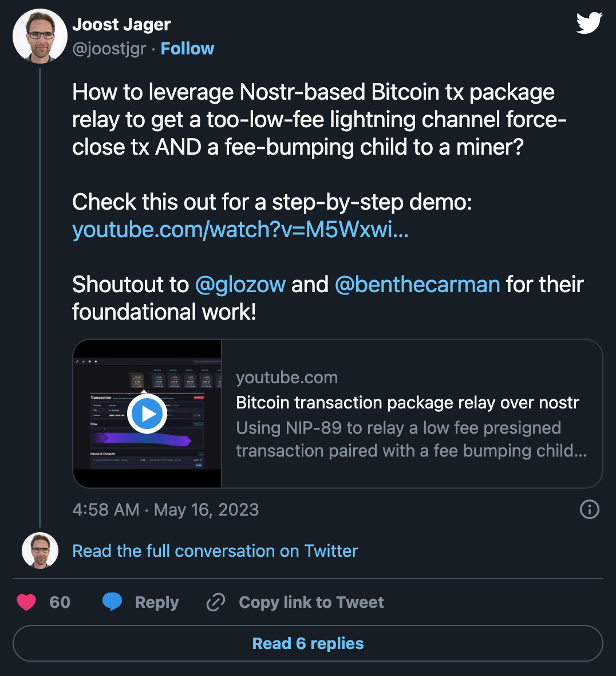Click the Twitter bird logo

tap(589, 23)
